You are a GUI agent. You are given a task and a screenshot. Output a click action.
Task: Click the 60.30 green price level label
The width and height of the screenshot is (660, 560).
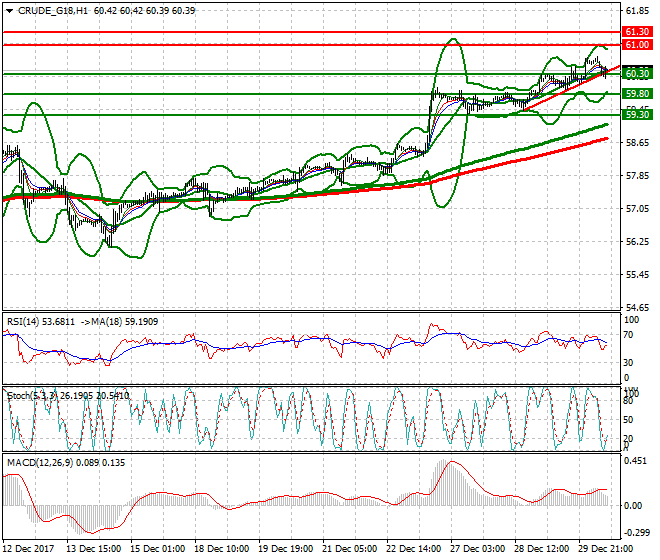click(x=637, y=74)
